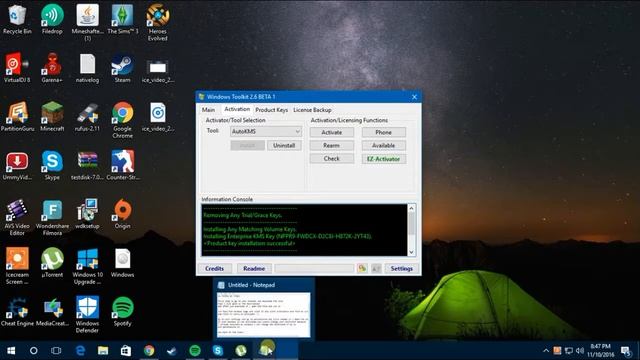Open the Filedrop desktop shortcut

tap(52, 19)
